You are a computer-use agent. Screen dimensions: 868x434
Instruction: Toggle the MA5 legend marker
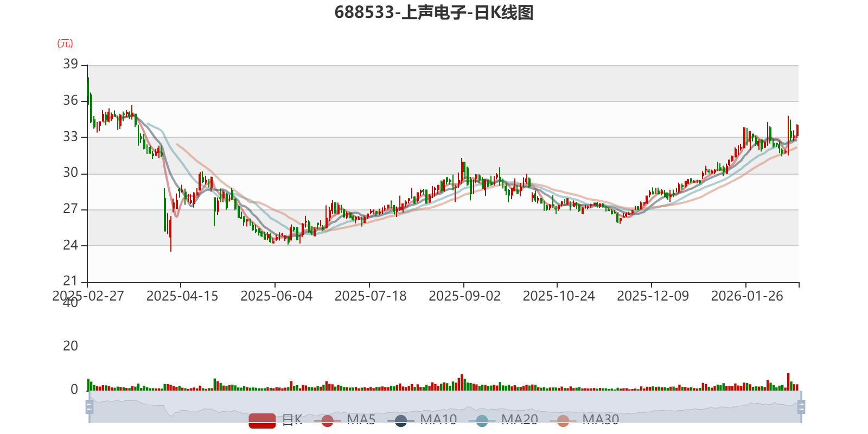tap(328, 420)
